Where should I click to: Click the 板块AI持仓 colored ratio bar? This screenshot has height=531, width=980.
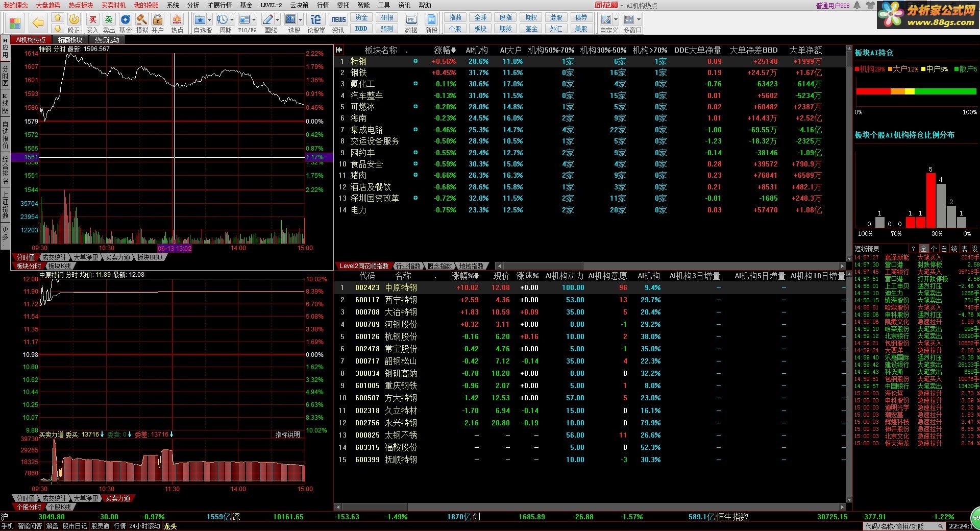tap(916, 91)
